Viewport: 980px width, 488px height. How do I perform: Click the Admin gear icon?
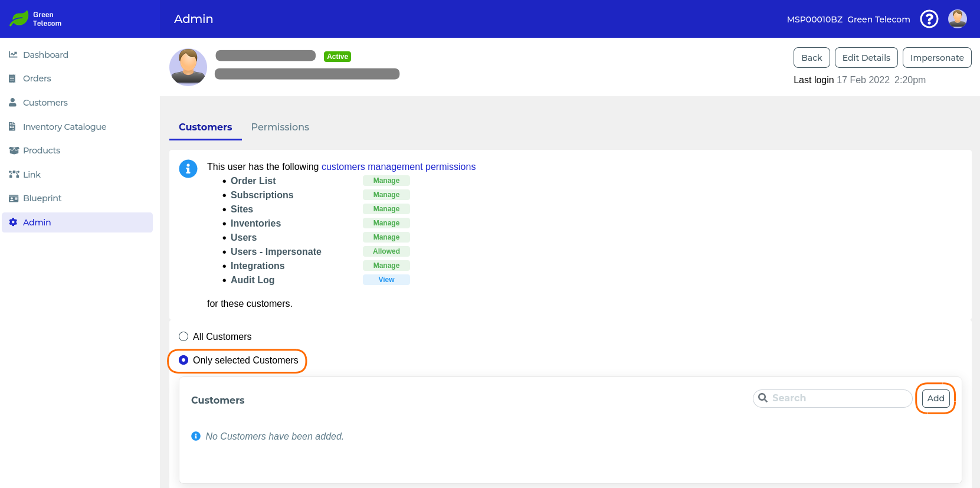(13, 222)
